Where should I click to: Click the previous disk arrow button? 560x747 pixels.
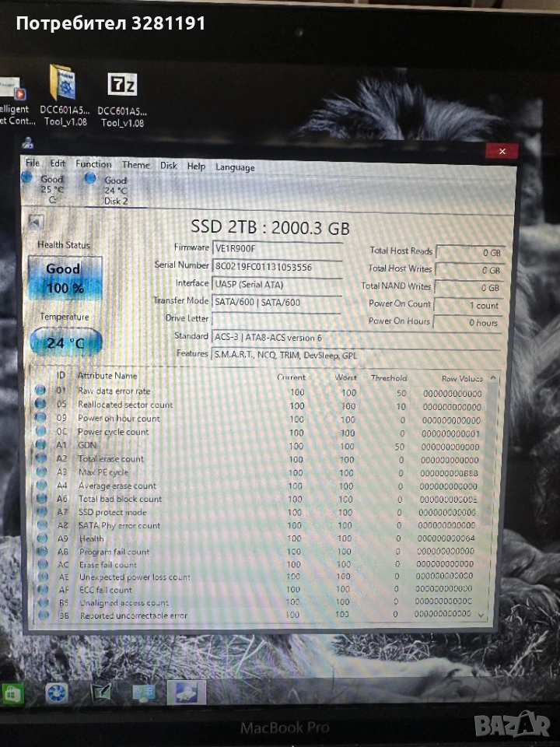[35, 222]
